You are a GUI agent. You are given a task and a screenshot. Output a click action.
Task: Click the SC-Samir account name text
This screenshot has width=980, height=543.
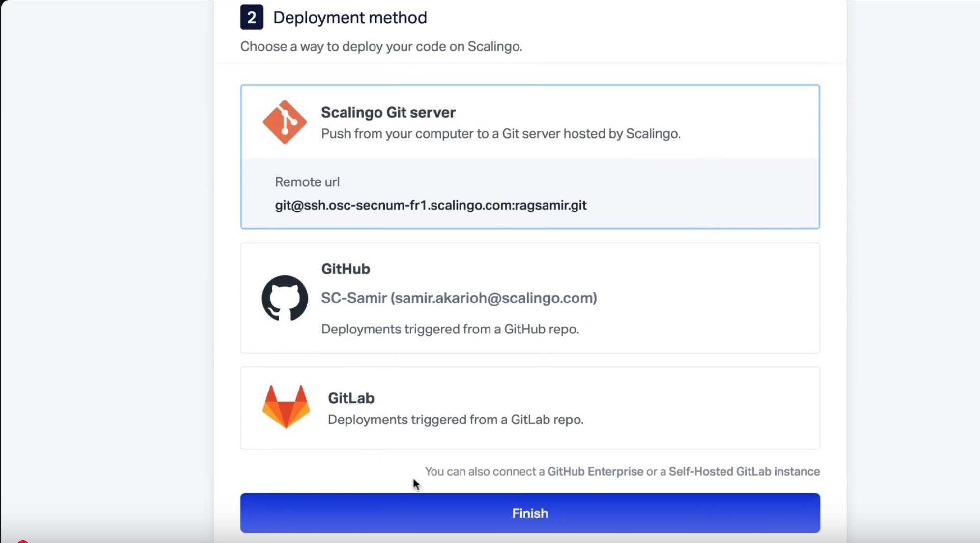[x=459, y=298]
